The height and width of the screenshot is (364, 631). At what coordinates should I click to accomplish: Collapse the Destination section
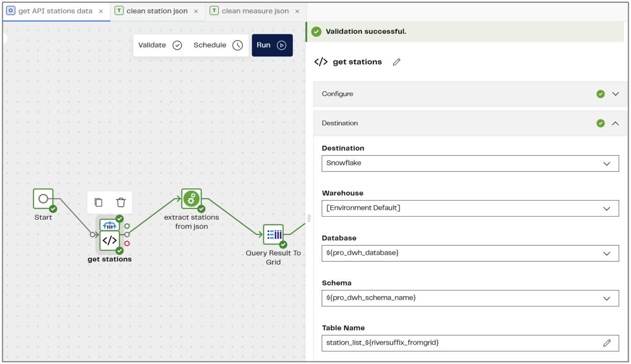click(x=615, y=123)
